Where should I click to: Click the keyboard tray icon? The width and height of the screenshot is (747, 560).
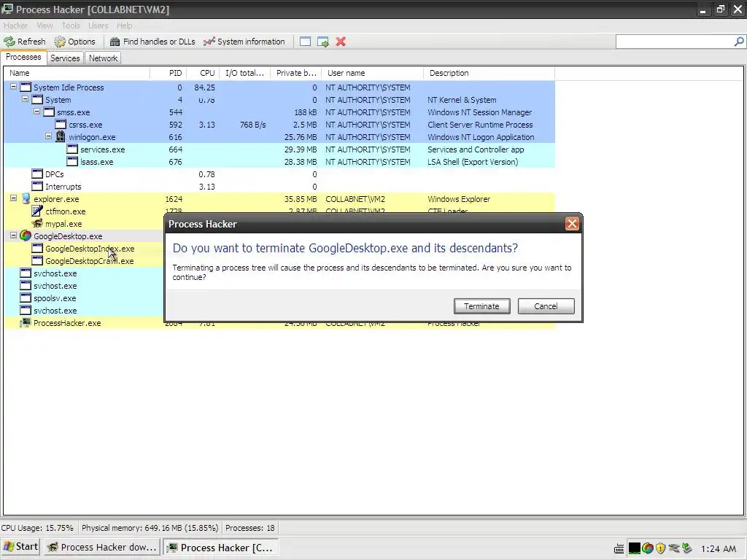(x=619, y=548)
